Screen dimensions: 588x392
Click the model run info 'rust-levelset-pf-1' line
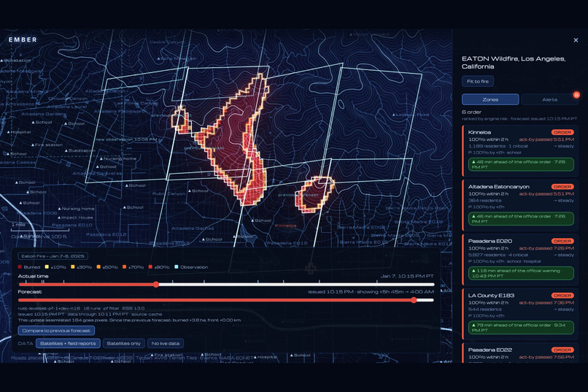click(81, 308)
